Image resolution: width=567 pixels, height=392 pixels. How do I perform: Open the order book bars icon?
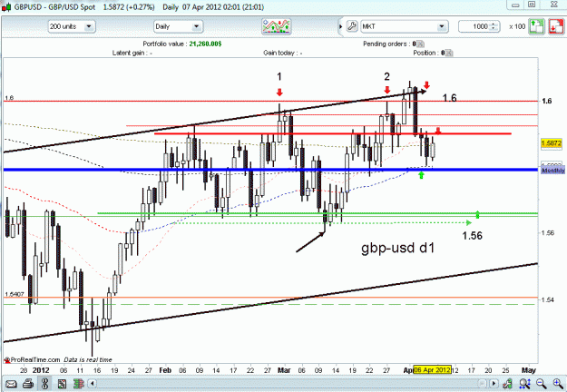pos(78,384)
